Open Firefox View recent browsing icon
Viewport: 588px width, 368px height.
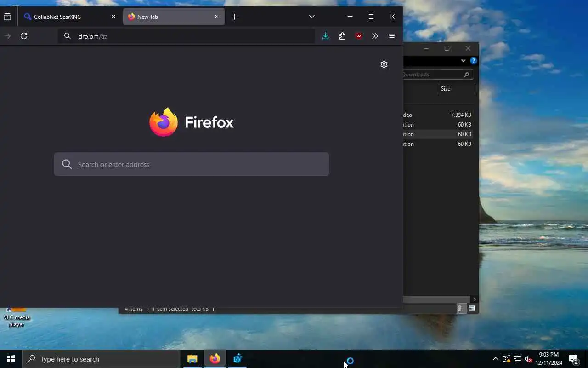point(7,17)
